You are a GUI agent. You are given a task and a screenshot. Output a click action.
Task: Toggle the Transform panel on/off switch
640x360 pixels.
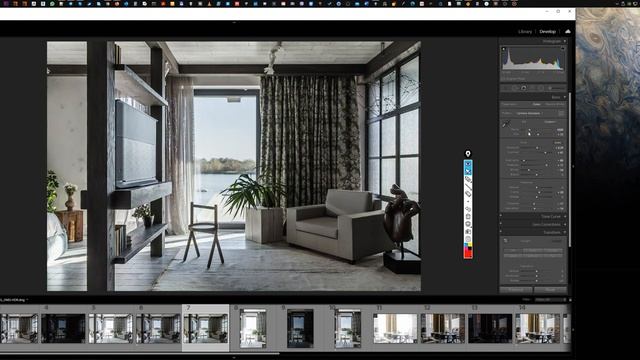(x=501, y=231)
